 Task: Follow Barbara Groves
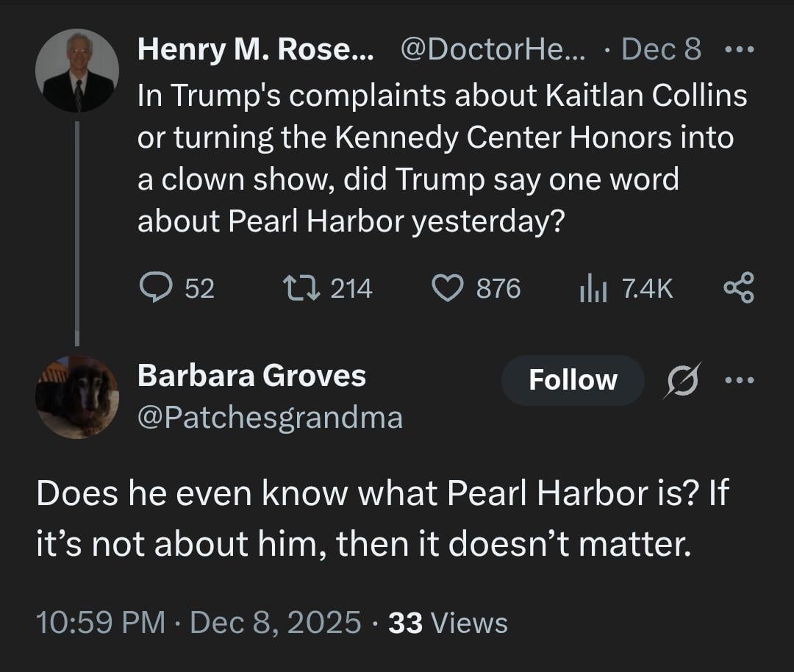tap(573, 380)
